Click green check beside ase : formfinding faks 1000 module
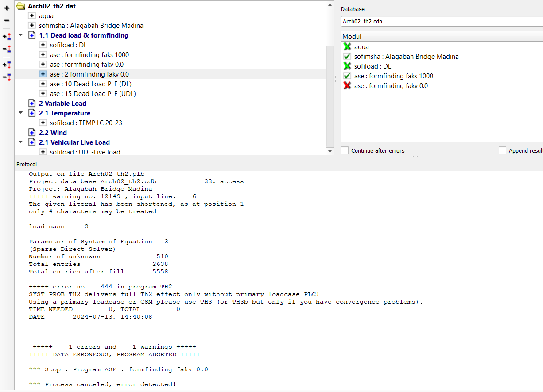 [x=347, y=76]
